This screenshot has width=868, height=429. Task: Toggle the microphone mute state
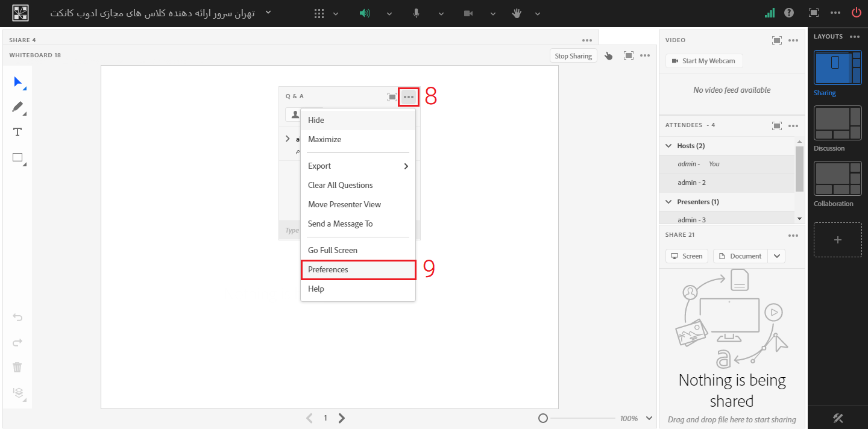click(416, 13)
